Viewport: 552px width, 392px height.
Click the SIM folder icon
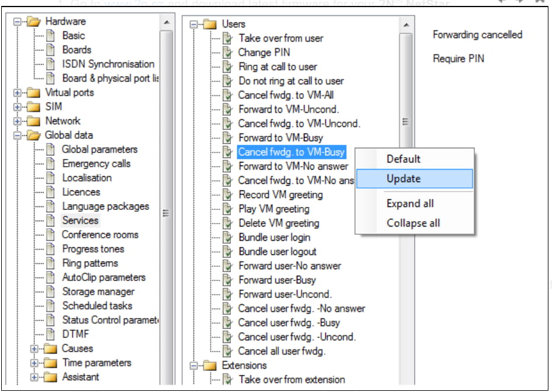click(x=33, y=107)
